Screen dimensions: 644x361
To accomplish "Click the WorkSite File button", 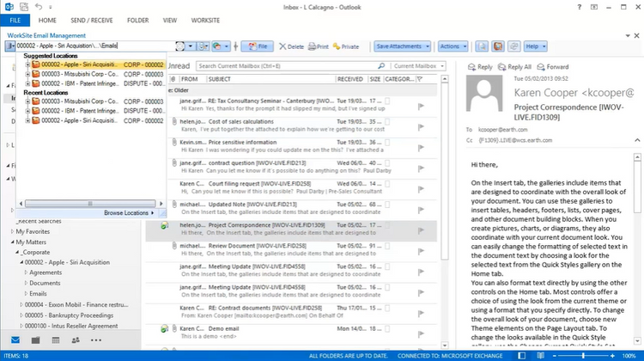I will (257, 46).
